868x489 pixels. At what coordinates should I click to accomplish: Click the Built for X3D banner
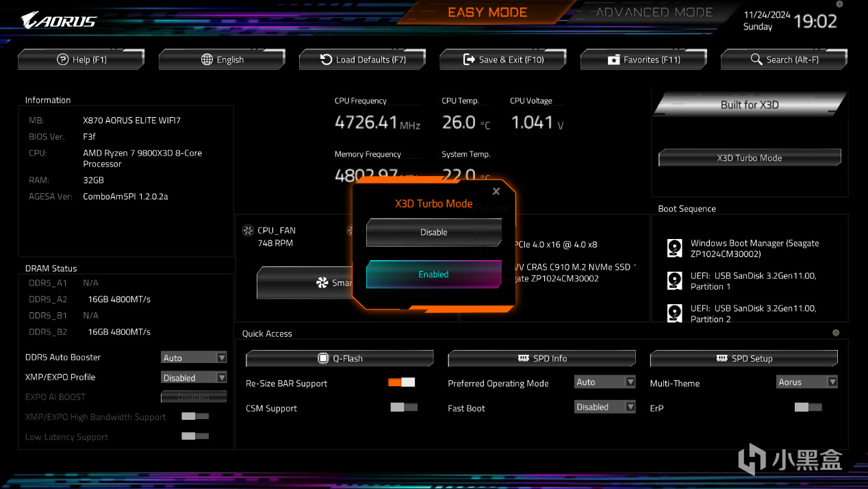tap(750, 105)
